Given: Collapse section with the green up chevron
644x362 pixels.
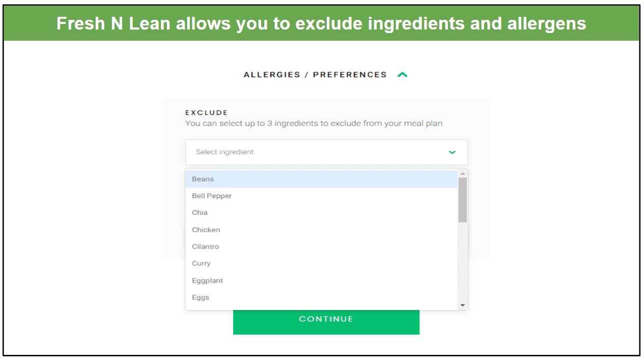Looking at the screenshot, I should (402, 75).
